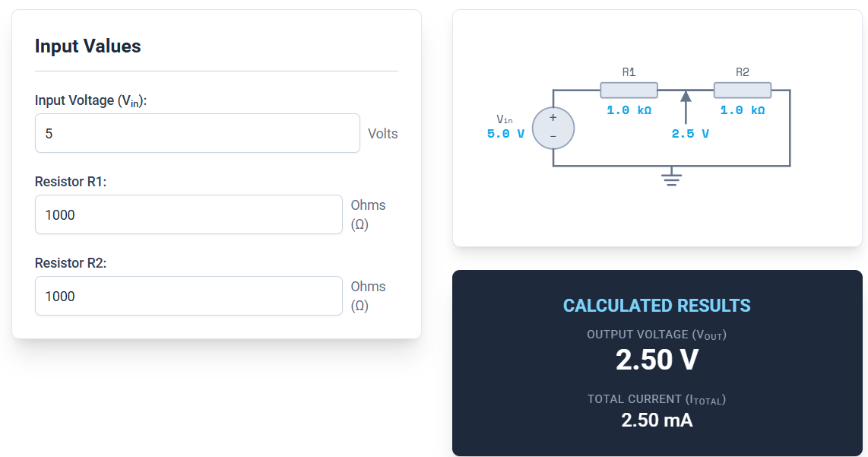Click the 1.0 kΩ label under R1
The width and height of the screenshot is (868, 457).
tap(628, 109)
